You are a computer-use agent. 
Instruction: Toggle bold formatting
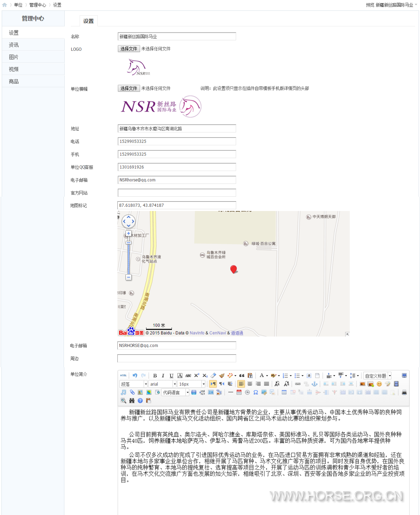(155, 376)
